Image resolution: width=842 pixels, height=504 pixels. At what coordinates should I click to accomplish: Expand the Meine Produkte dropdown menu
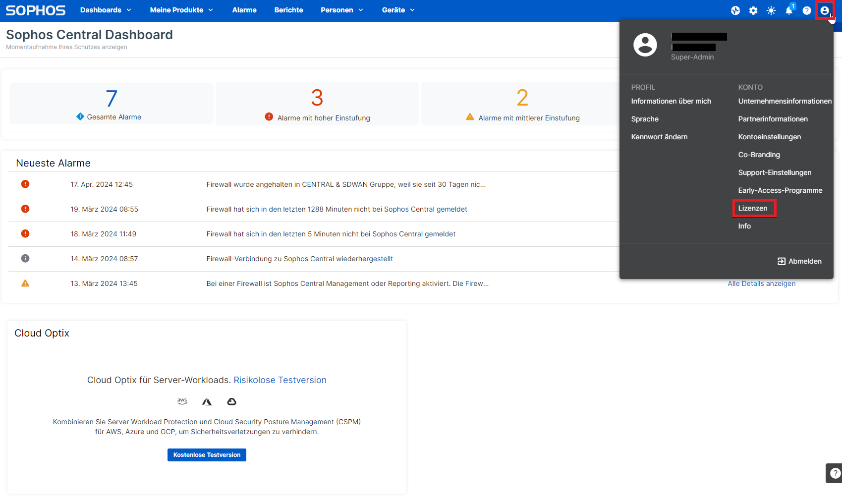pos(181,10)
